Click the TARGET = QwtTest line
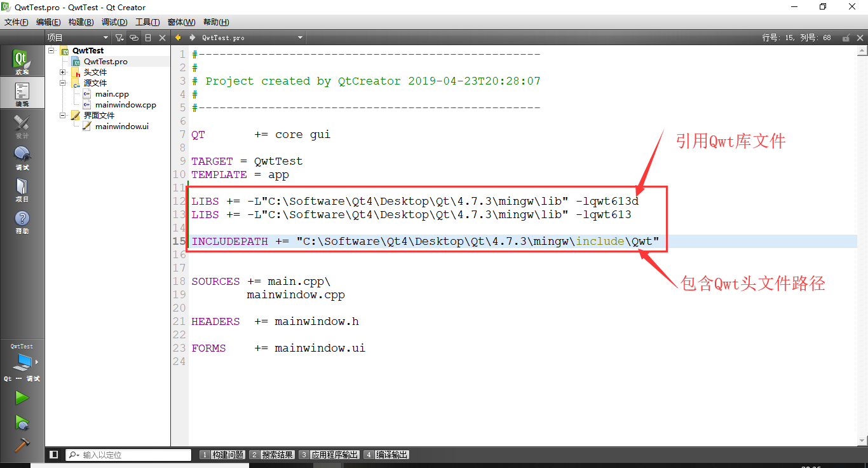868x468 pixels. 247,162
